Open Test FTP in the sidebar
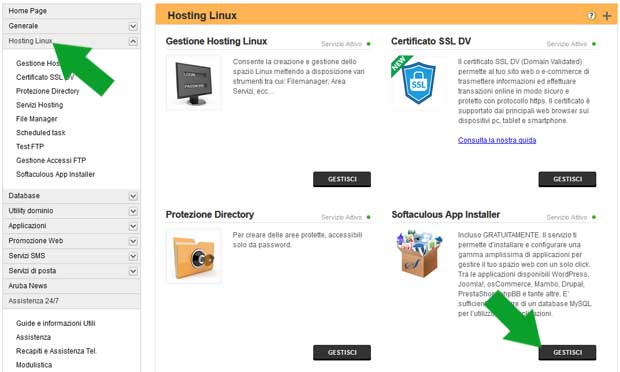The image size is (620, 372). coord(30,146)
